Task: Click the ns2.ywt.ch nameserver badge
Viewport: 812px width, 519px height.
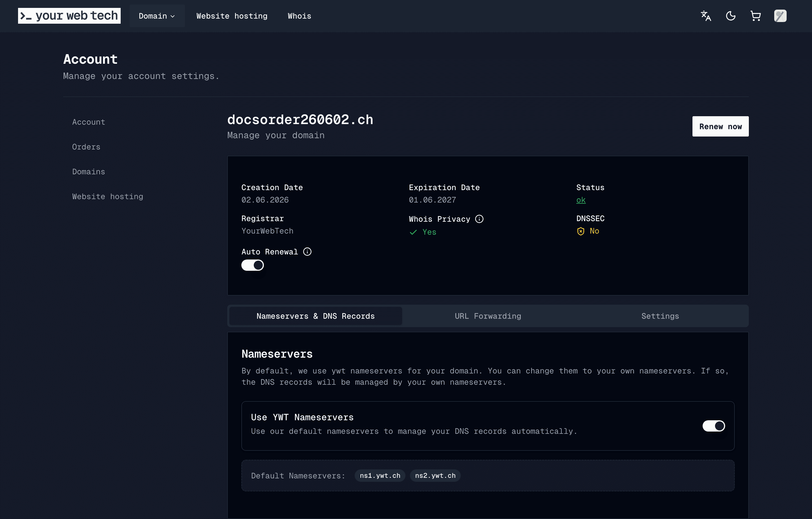Action: 435,476
